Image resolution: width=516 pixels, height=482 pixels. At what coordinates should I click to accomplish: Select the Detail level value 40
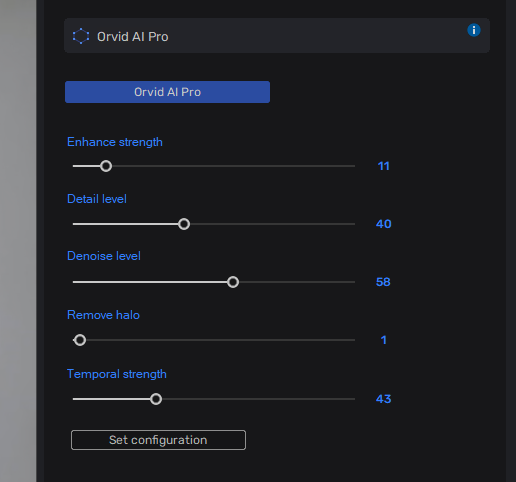pyautogui.click(x=383, y=224)
